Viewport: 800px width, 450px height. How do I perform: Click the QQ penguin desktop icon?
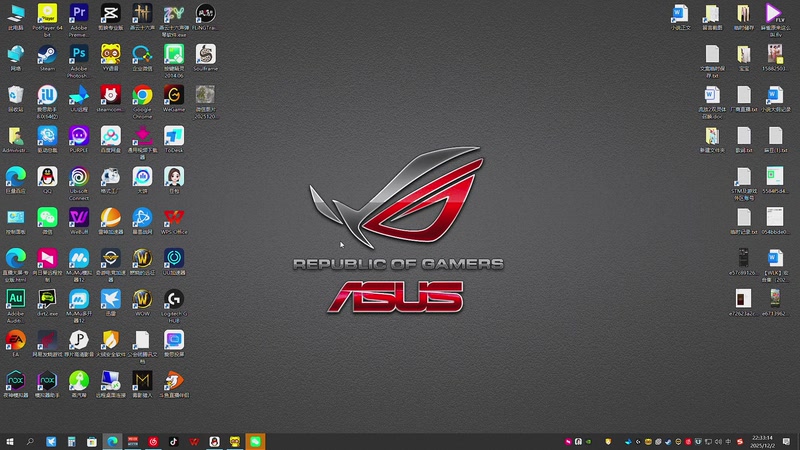click(47, 180)
